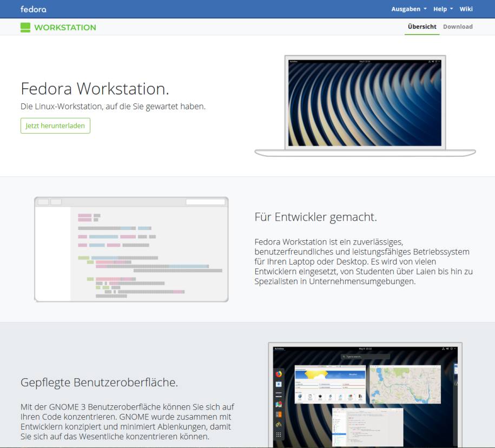Image resolution: width=495 pixels, height=448 pixels.
Task: Open Firefox from the GNOME dock
Action: [x=279, y=373]
